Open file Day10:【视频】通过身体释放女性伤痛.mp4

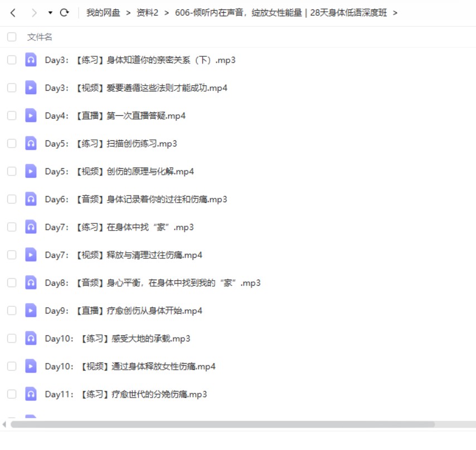130,366
